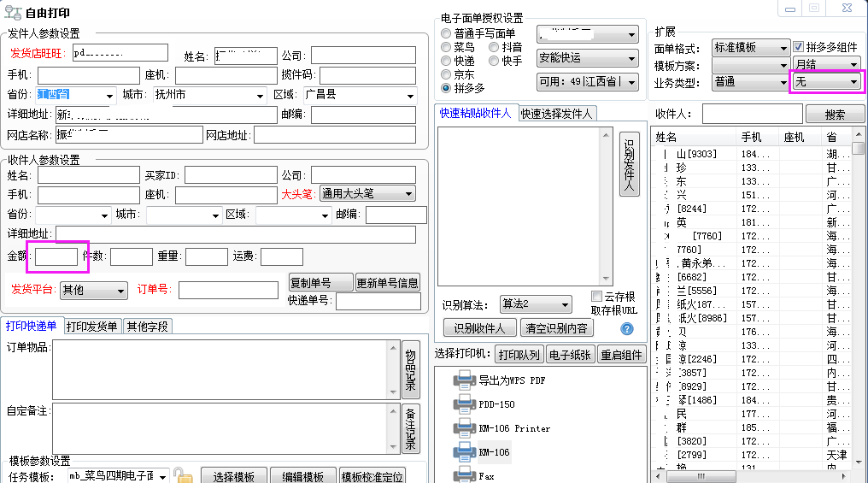This screenshot has width=868, height=483.
Task: Switch to the 打印发货单 tab
Action: click(x=91, y=326)
